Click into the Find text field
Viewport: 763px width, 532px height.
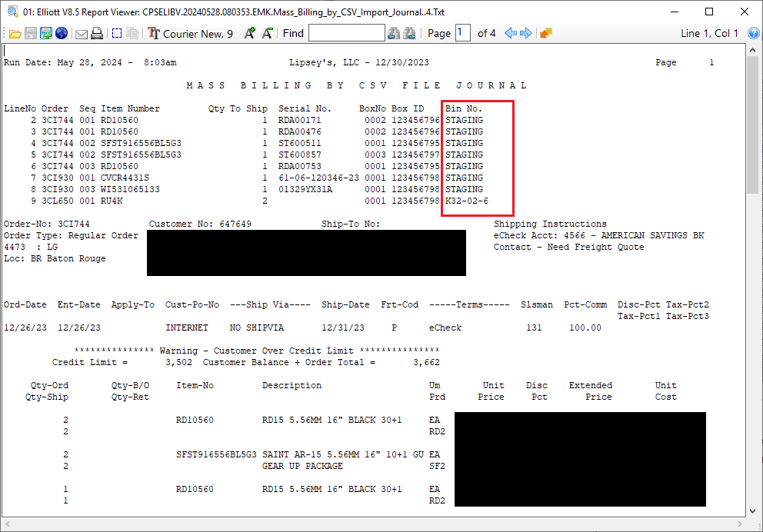point(346,34)
